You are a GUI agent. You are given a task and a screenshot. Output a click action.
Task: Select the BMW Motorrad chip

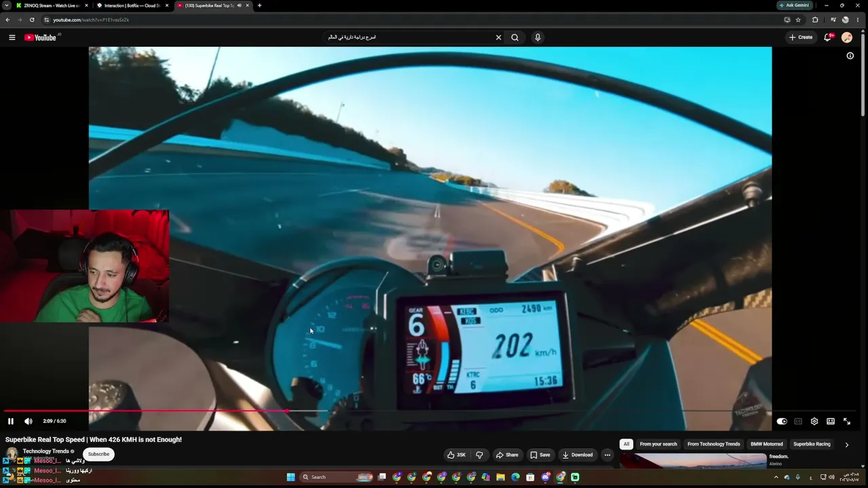coord(767,444)
